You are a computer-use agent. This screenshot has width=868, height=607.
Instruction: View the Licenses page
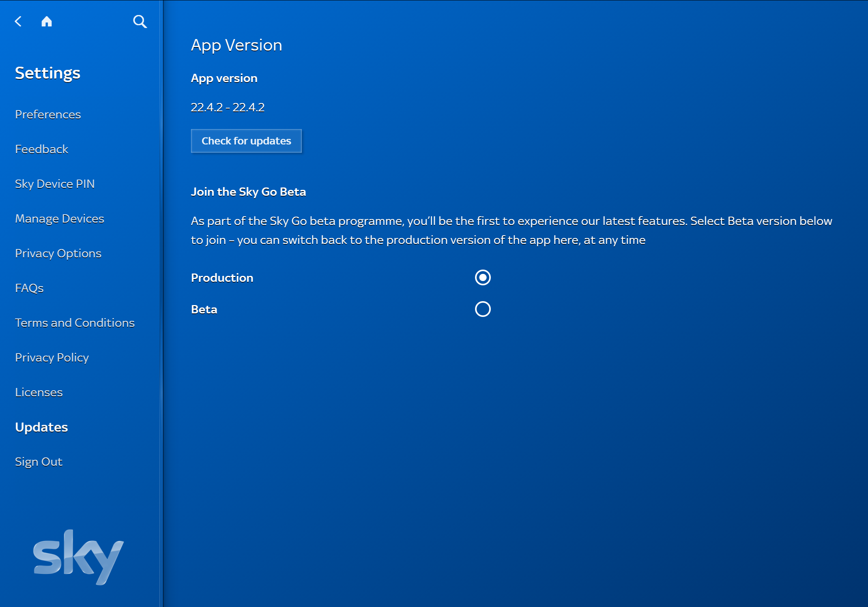click(39, 392)
